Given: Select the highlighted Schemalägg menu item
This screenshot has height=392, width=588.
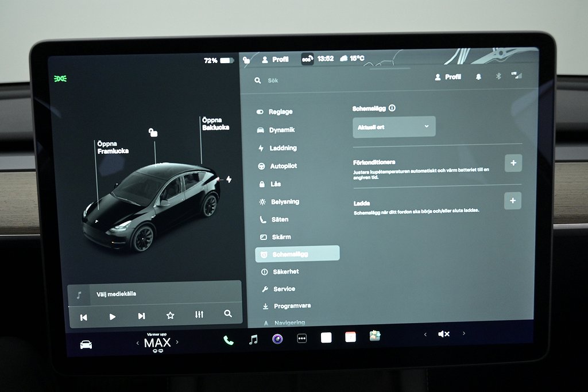Looking at the screenshot, I should [x=297, y=254].
